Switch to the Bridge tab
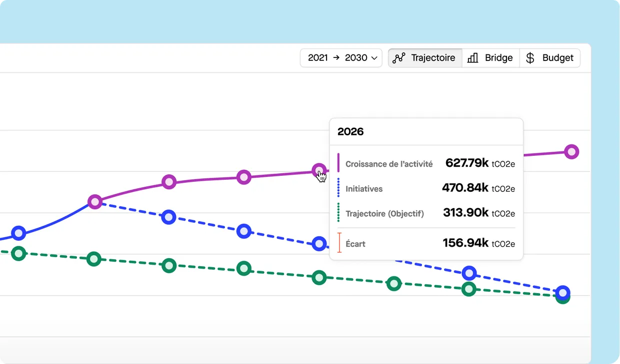 490,58
